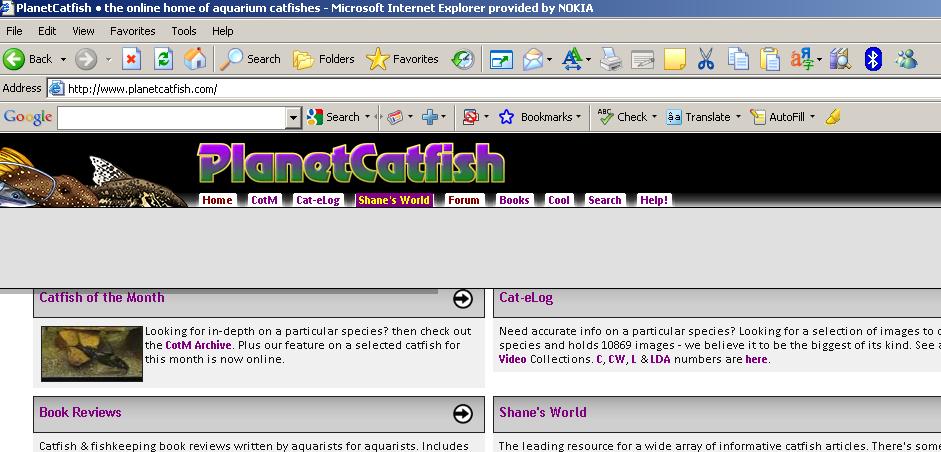Viewport: 941px width, 452px height.
Task: Click the catfish thumbnail image
Action: coord(92,354)
